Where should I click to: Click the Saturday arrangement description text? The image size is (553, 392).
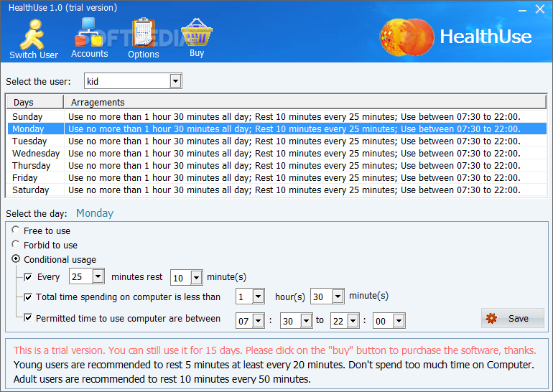[x=294, y=190]
